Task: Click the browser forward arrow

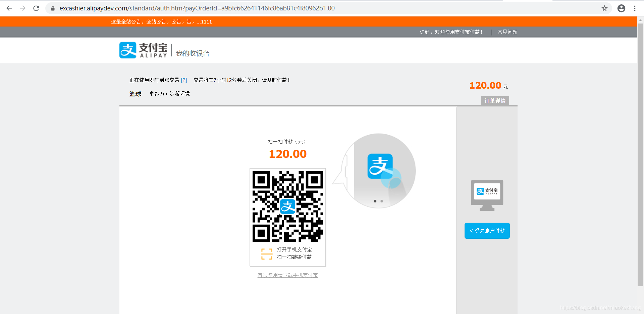Action: click(x=22, y=8)
